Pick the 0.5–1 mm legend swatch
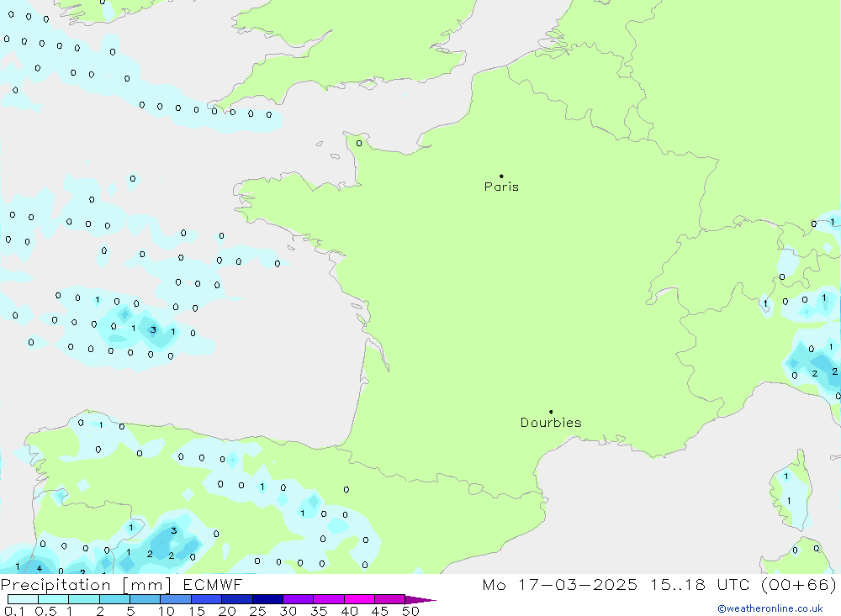 54,599
